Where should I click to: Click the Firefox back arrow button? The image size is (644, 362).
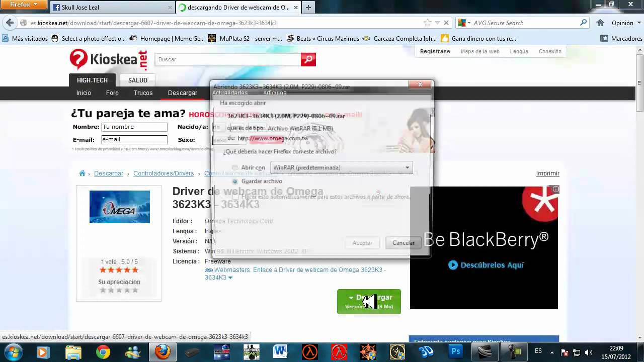[x=9, y=23]
